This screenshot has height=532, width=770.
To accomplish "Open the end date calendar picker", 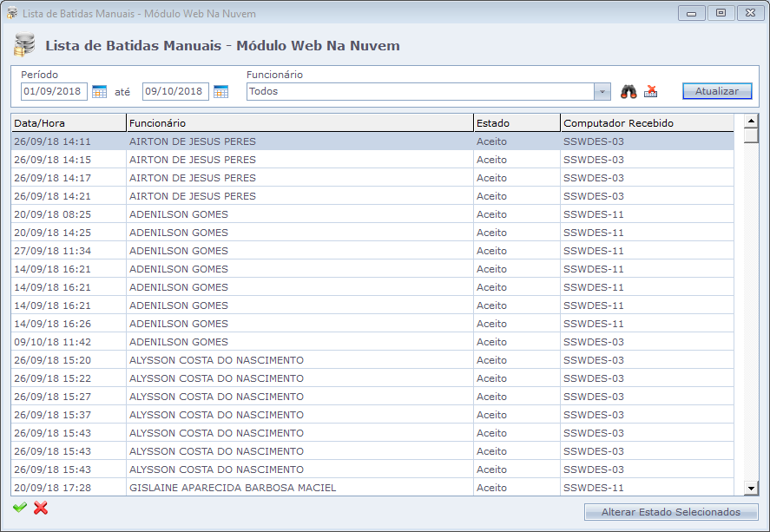I will click(x=220, y=91).
